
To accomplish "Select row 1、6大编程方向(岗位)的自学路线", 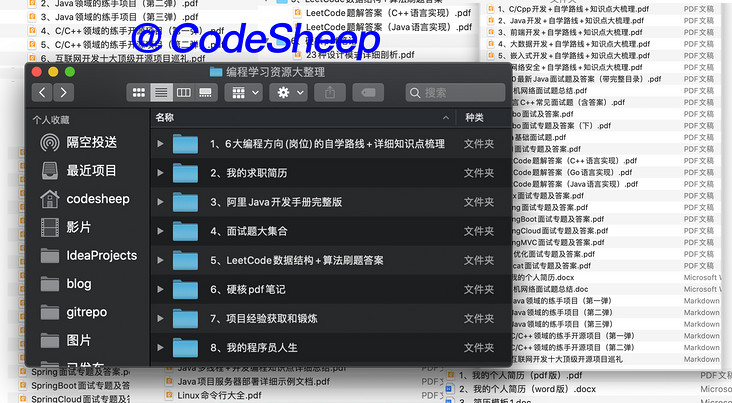I will (331, 144).
